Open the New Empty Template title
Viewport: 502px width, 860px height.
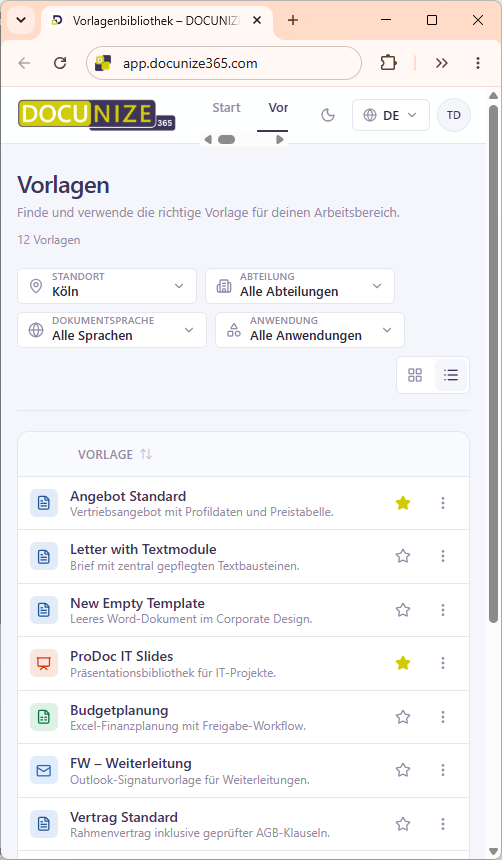tap(137, 603)
